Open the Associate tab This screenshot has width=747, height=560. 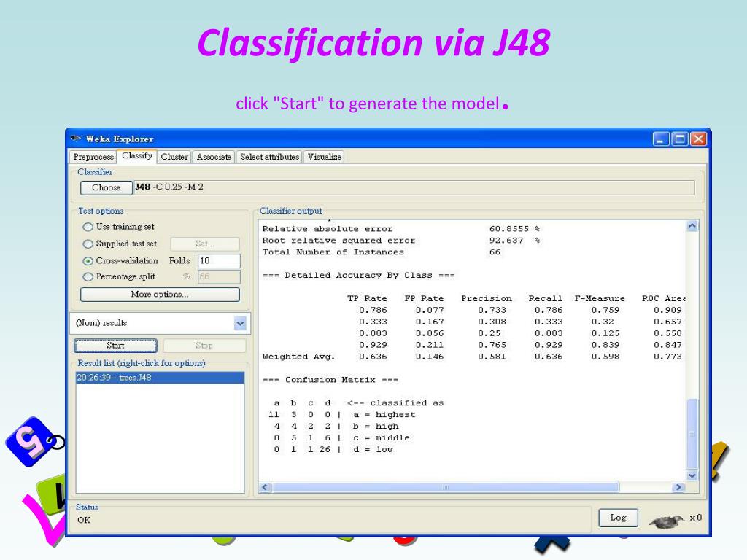coord(214,157)
